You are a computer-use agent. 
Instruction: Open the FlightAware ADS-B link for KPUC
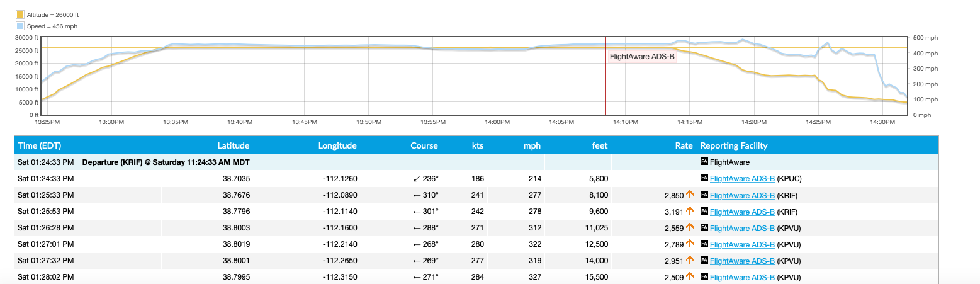coord(742,178)
